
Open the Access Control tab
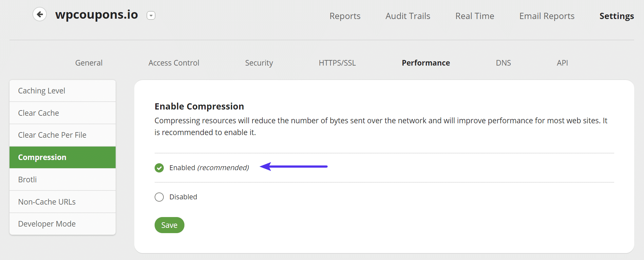point(174,63)
